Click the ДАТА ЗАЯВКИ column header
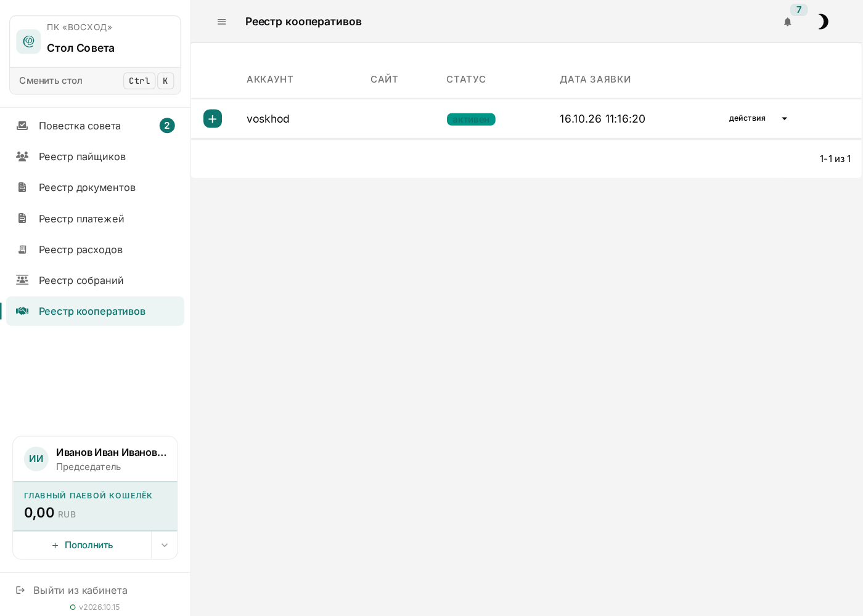Viewport: 863px width, 616px height. point(595,79)
